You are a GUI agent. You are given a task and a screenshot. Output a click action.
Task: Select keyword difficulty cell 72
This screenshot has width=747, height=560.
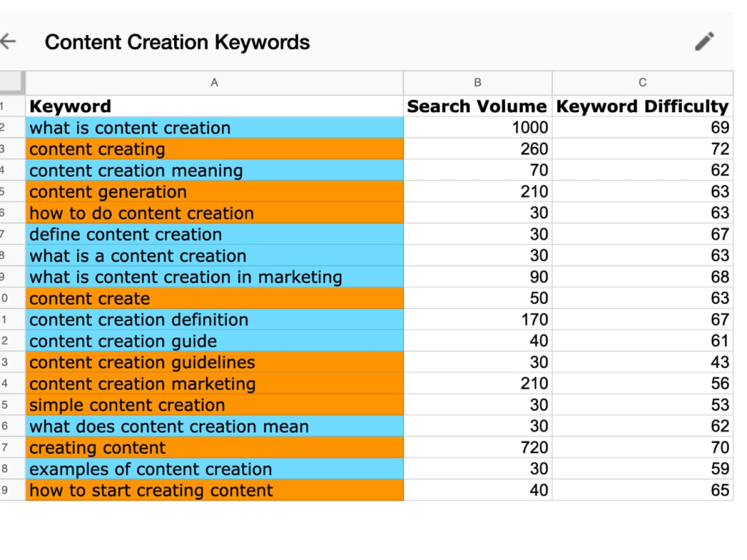point(642,149)
